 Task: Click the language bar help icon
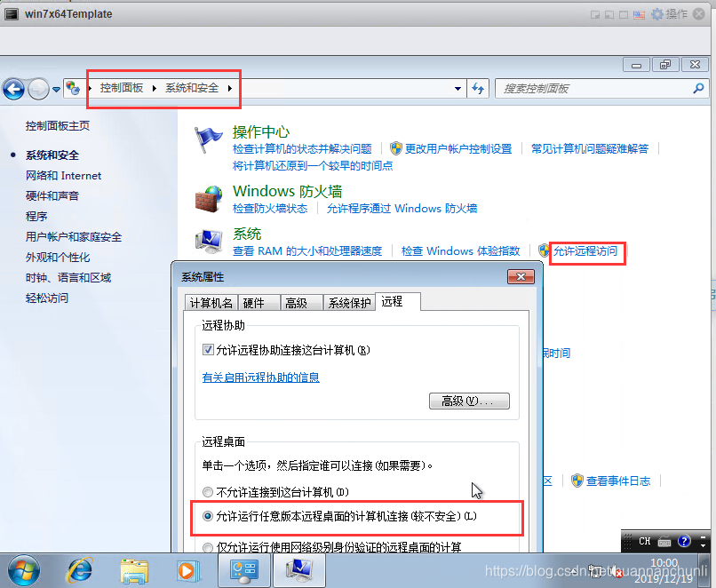pyautogui.click(x=684, y=541)
